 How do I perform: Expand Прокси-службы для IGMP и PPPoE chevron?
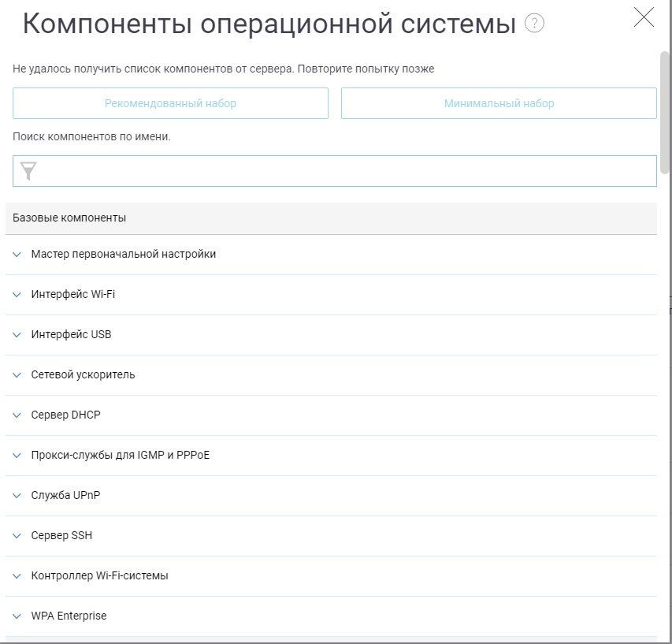tap(17, 456)
